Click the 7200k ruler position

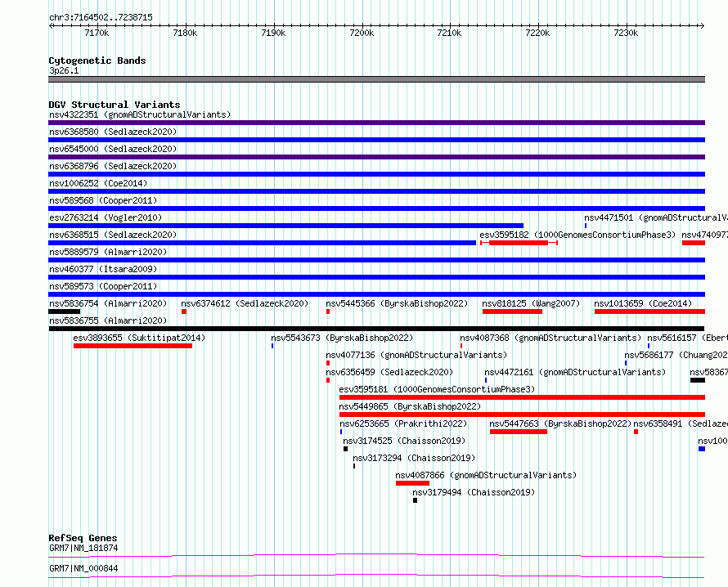[x=362, y=33]
